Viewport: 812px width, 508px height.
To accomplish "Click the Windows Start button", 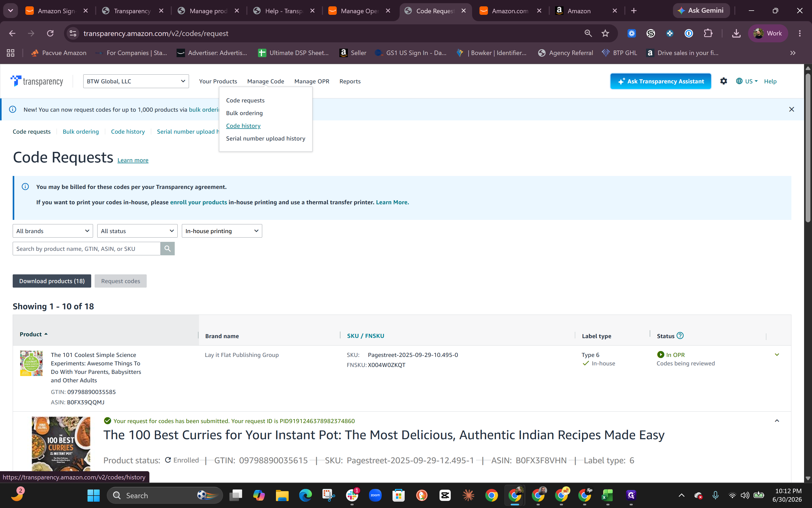I will (x=93, y=495).
